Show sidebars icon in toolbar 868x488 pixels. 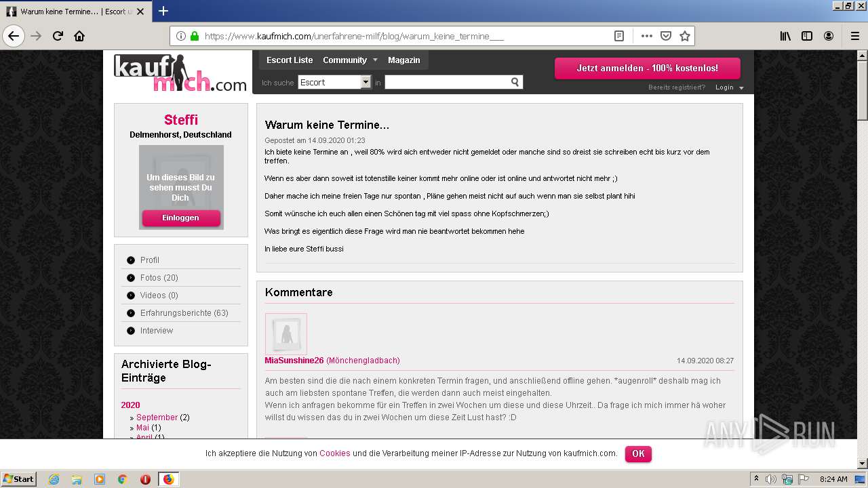807,36
